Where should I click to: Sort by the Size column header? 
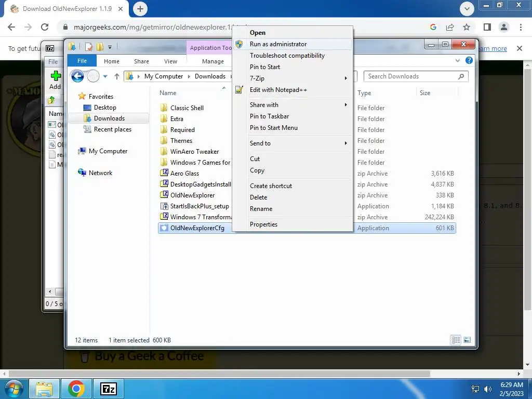coord(425,93)
